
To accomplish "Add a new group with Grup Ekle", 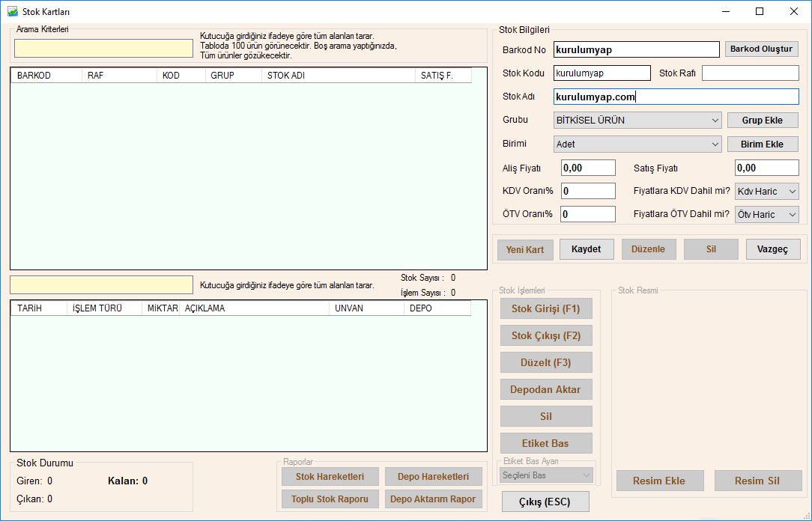I will click(763, 121).
